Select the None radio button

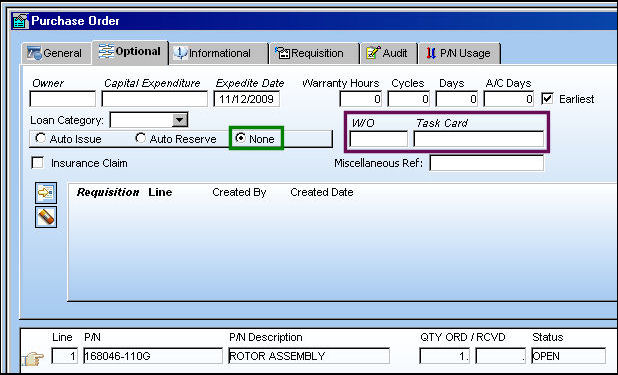click(x=240, y=138)
